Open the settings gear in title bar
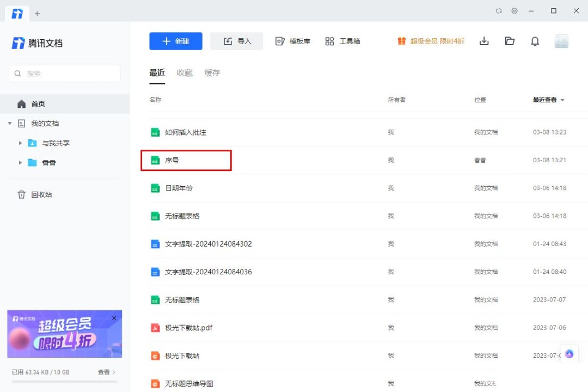The image size is (588, 392). click(514, 11)
